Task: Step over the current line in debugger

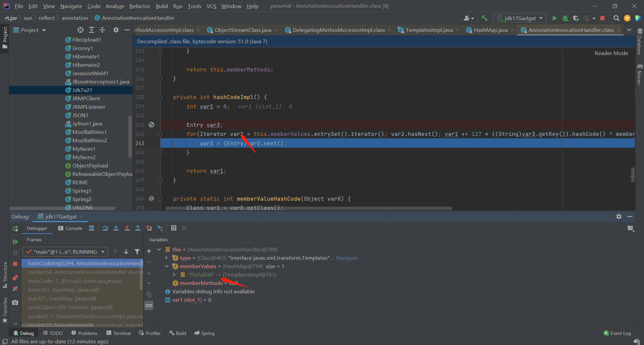Action: [x=105, y=228]
